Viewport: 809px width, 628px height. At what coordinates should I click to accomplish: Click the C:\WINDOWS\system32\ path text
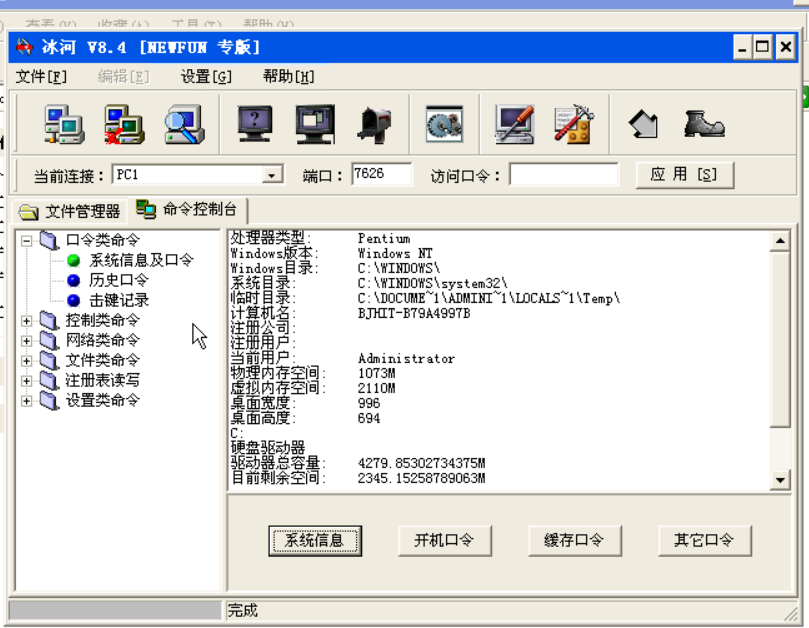tap(432, 283)
